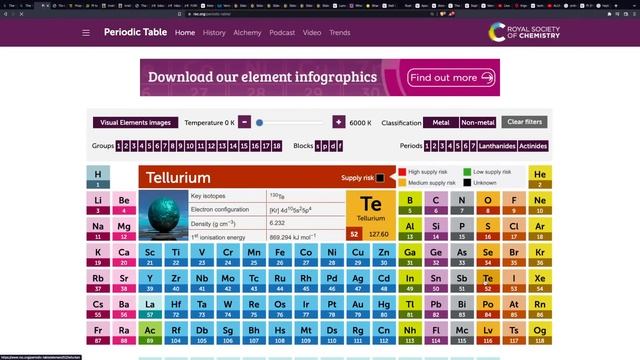Image resolution: width=640 pixels, height=360 pixels.
Task: Open the Alchemy nav item
Action: 247,33
